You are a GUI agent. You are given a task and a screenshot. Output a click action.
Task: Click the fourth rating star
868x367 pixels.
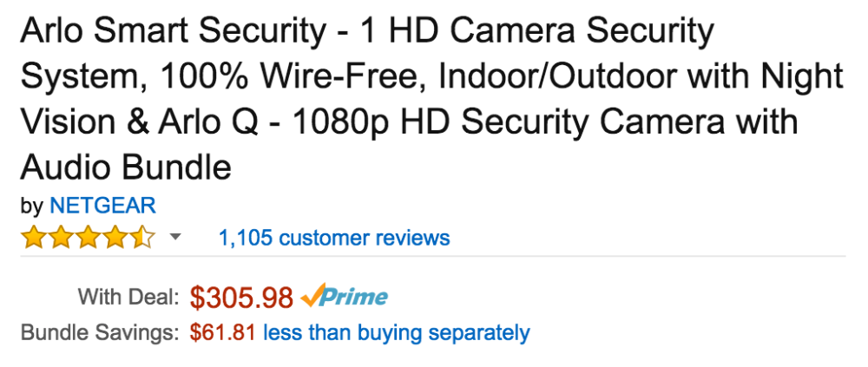[x=115, y=237]
